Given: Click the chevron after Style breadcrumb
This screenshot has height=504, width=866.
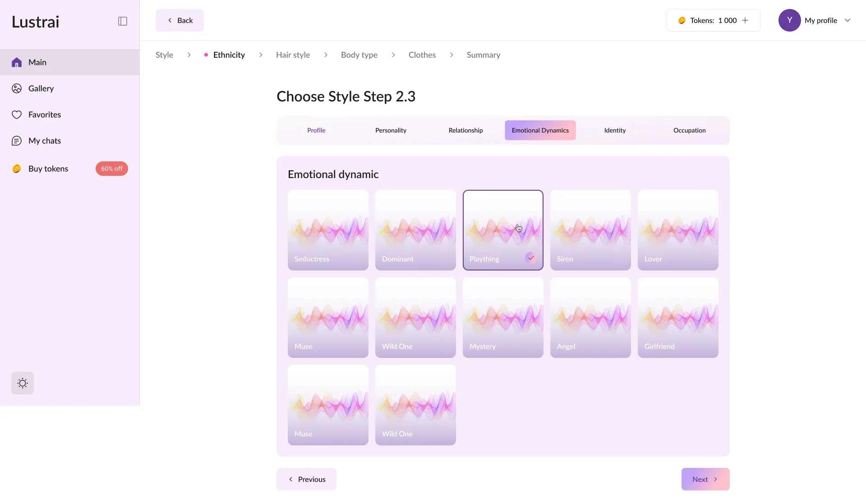Looking at the screenshot, I should pos(189,55).
